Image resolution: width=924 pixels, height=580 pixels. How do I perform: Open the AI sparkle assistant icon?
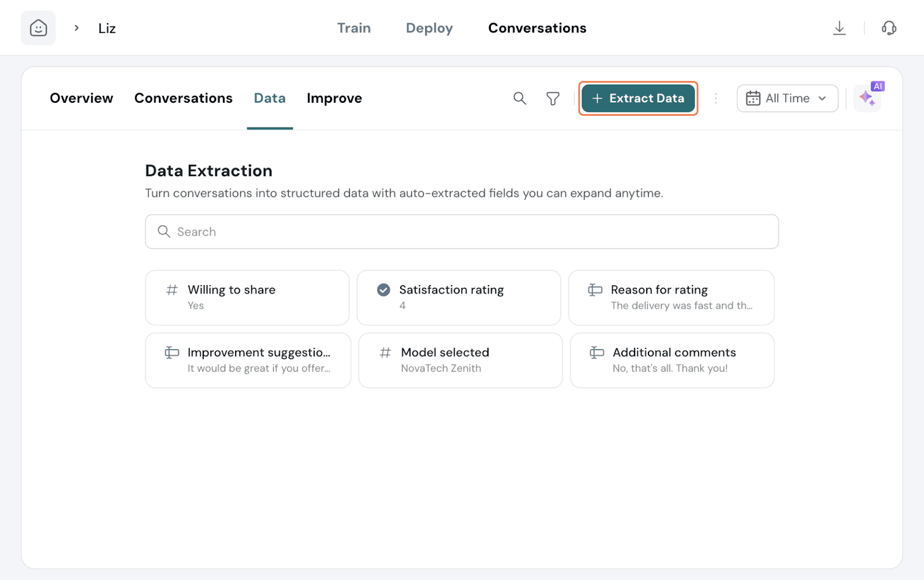[x=867, y=98]
